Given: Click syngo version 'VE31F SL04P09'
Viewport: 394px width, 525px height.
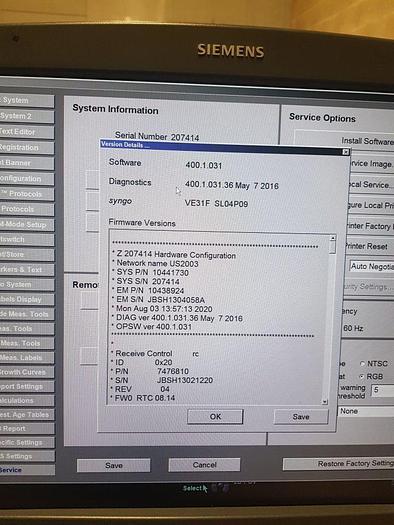Looking at the screenshot, I should click(x=216, y=204).
